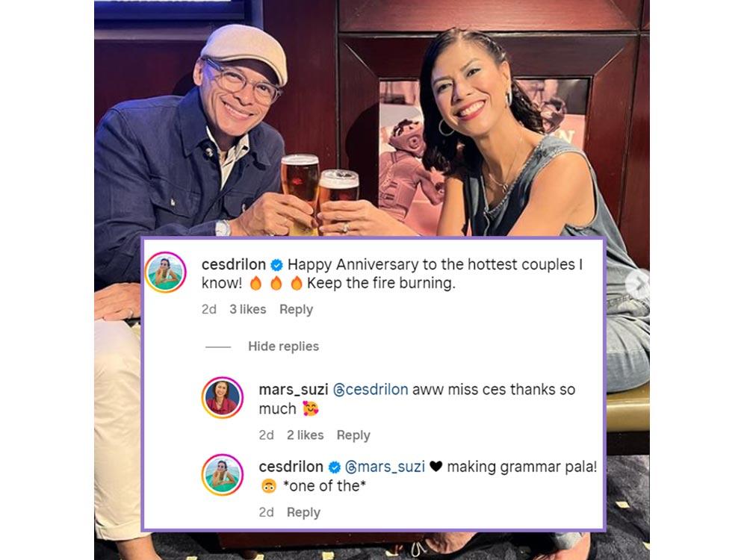Screen dimensions: 747x560
Task: Click the couple toasting beer glasses photo
Action: 371,119
